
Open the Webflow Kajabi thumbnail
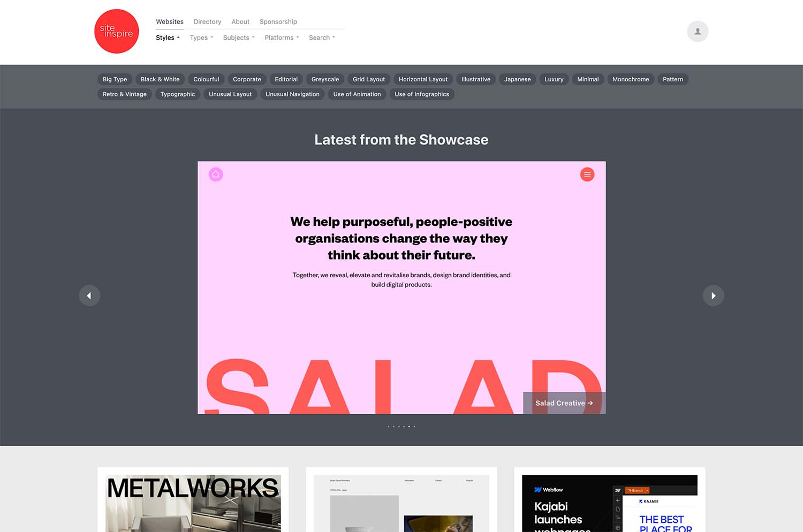pyautogui.click(x=610, y=503)
